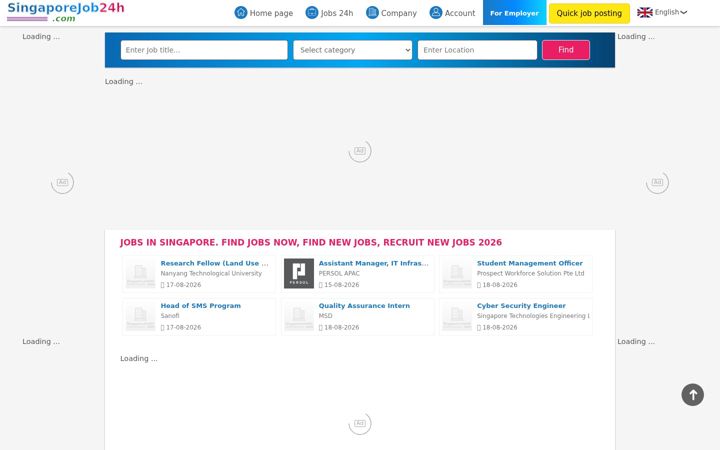Click the scroll-to-top arrow button
The width and height of the screenshot is (720, 450).
[x=692, y=394]
